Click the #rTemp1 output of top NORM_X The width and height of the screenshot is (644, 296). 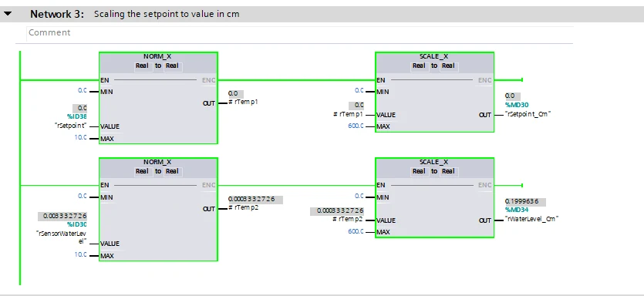coord(243,102)
